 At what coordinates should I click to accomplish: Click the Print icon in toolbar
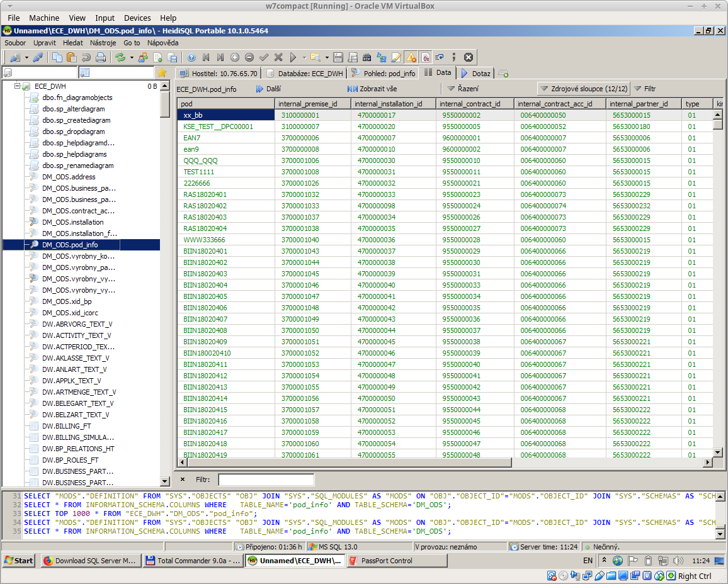[x=100, y=57]
